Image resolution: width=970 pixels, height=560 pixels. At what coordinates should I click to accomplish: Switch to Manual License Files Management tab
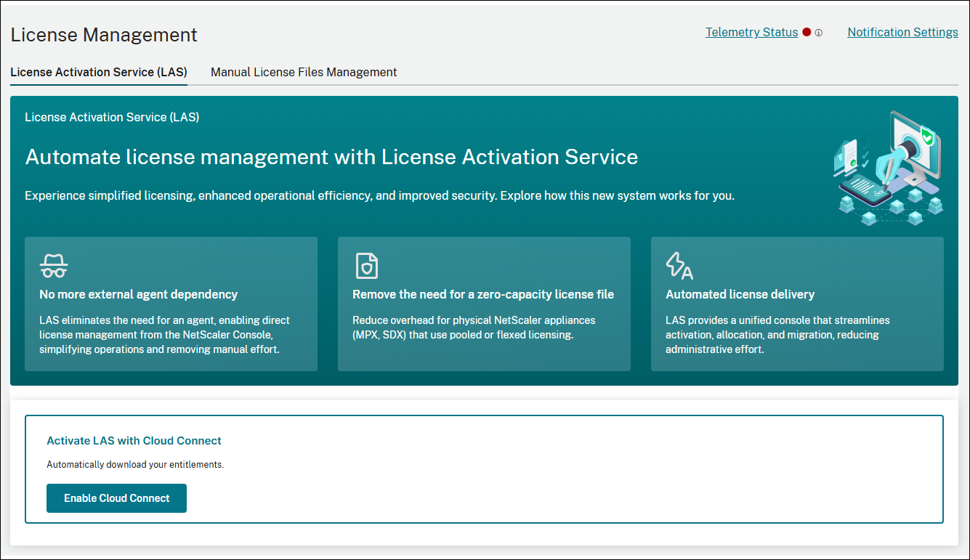pyautogui.click(x=304, y=72)
